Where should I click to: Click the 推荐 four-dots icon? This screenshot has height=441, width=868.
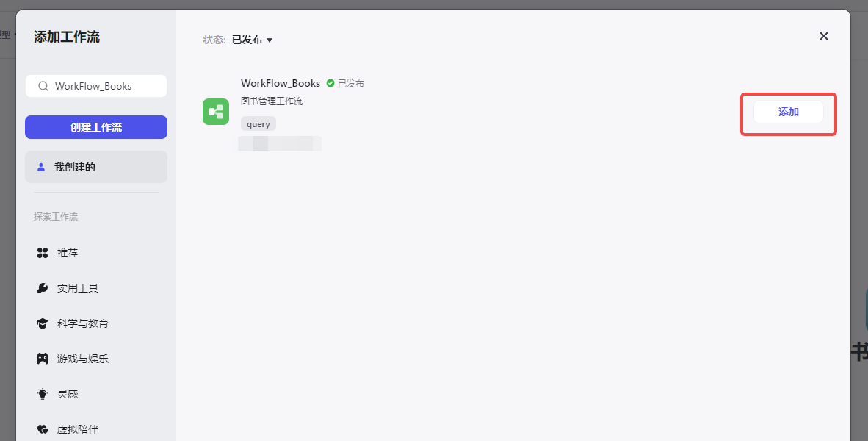pyautogui.click(x=43, y=253)
